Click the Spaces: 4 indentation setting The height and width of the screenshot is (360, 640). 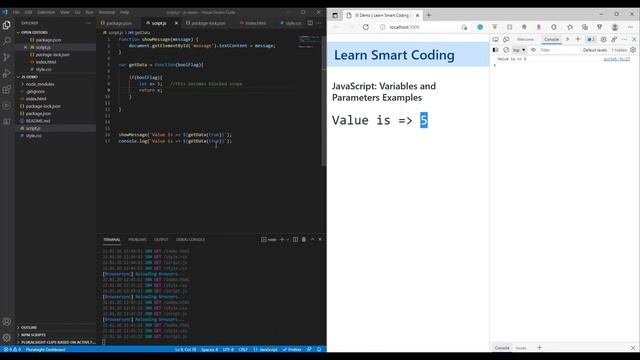click(209, 349)
